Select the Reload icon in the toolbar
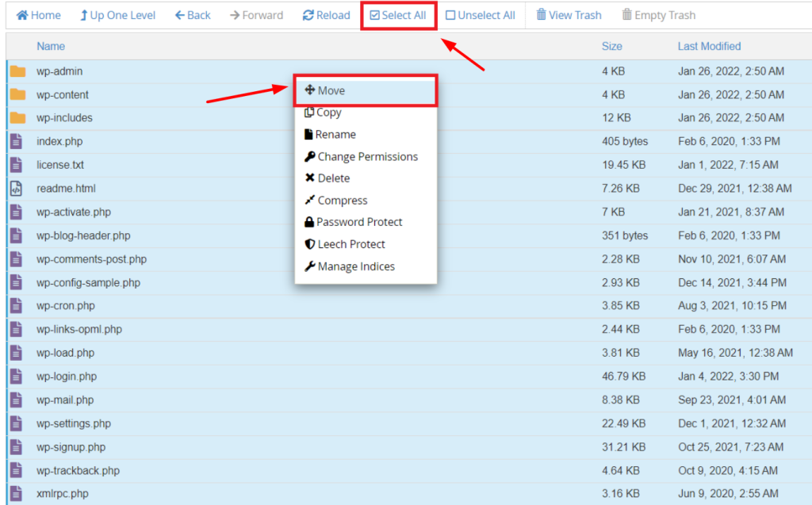Image resolution: width=812 pixels, height=505 pixels. click(x=325, y=14)
